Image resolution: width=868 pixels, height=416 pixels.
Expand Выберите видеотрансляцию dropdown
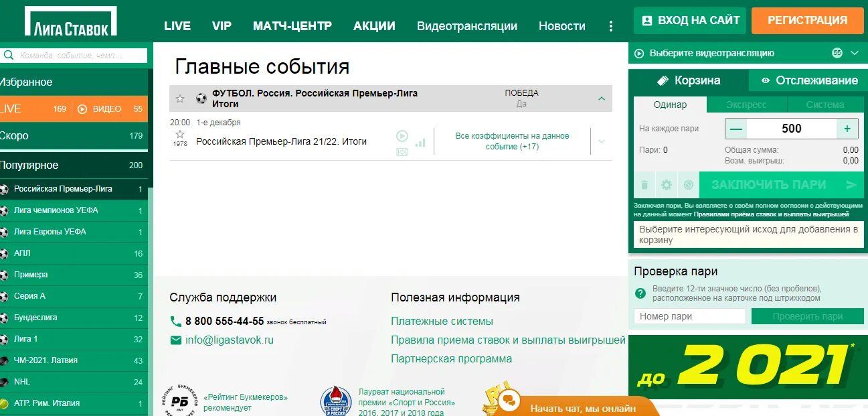[x=854, y=53]
